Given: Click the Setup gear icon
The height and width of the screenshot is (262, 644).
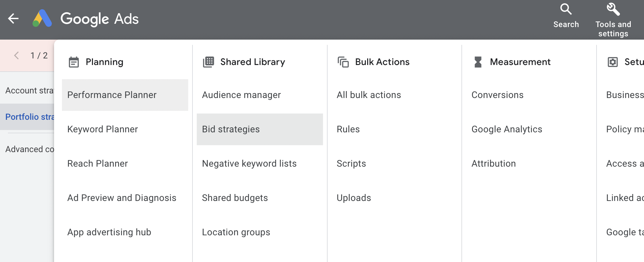Looking at the screenshot, I should pos(613,62).
